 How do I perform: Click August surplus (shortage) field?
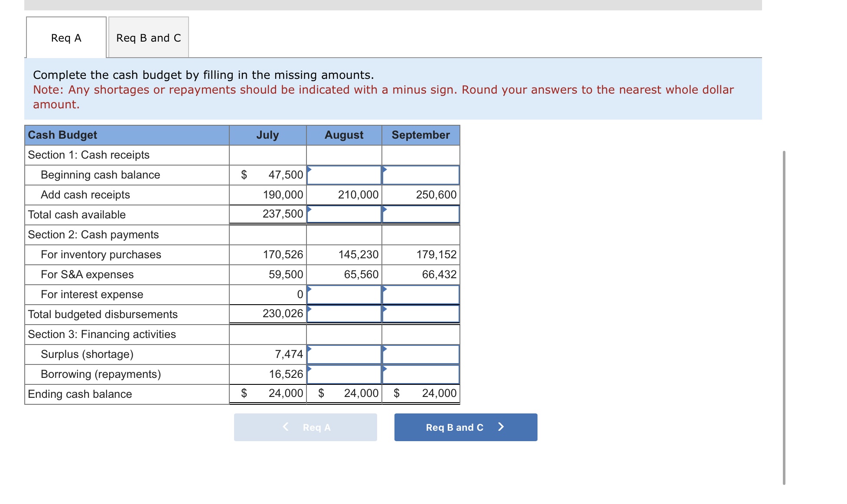[344, 354]
